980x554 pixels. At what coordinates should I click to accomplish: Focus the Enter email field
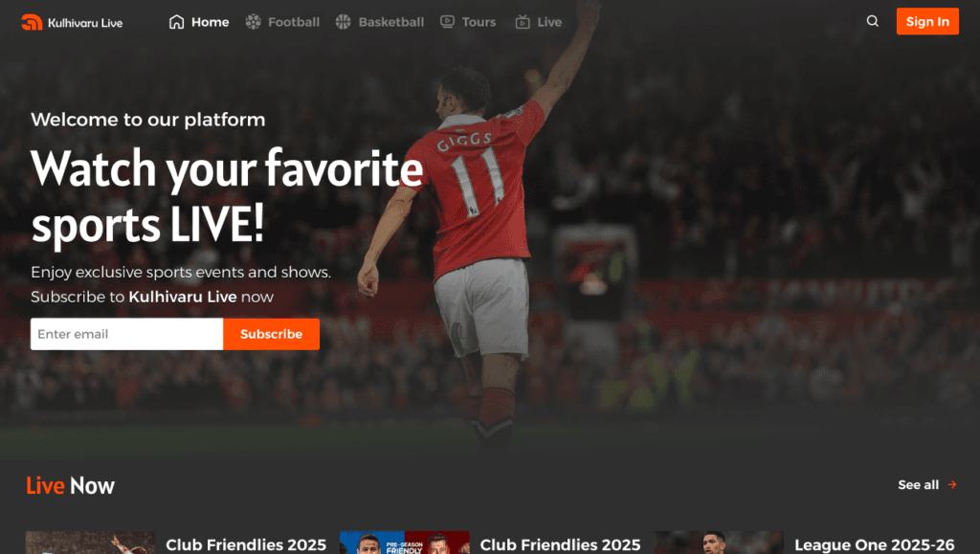coord(127,334)
